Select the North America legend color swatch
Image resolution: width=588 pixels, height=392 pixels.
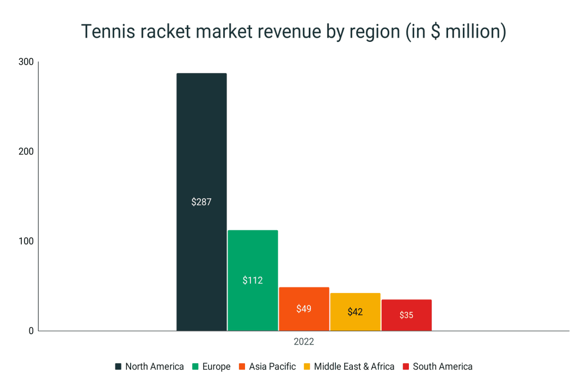(x=118, y=366)
